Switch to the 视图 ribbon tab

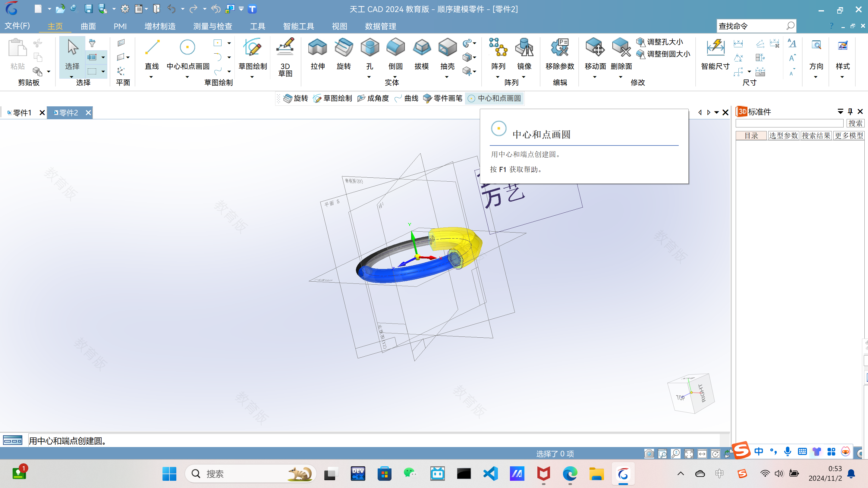(x=339, y=26)
